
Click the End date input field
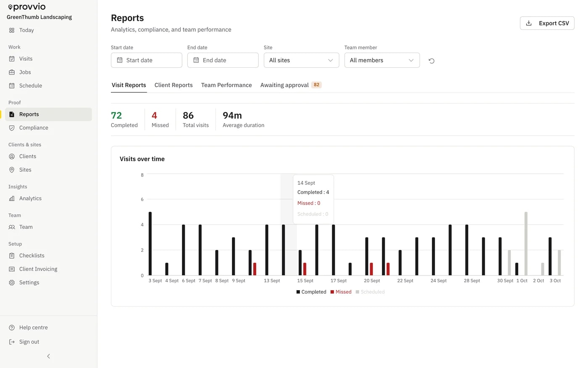point(223,60)
